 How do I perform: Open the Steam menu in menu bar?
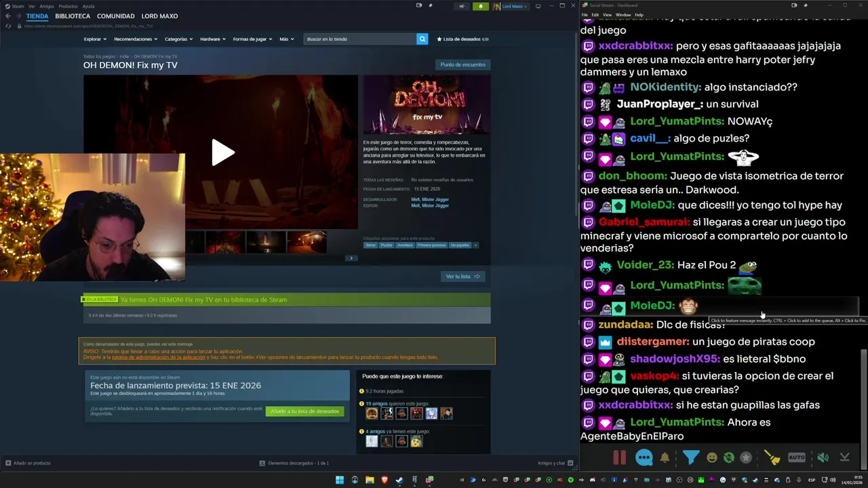[18, 6]
